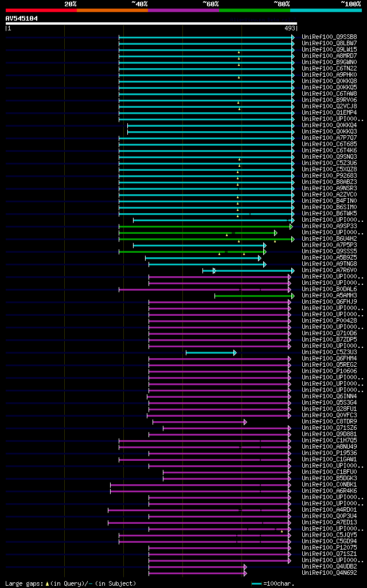
Task: Select the UniRef100_A9PHK0 label
Action: 330,75
